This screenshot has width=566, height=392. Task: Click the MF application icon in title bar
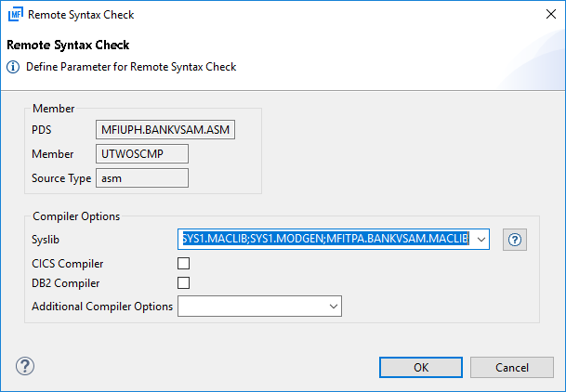point(16,15)
